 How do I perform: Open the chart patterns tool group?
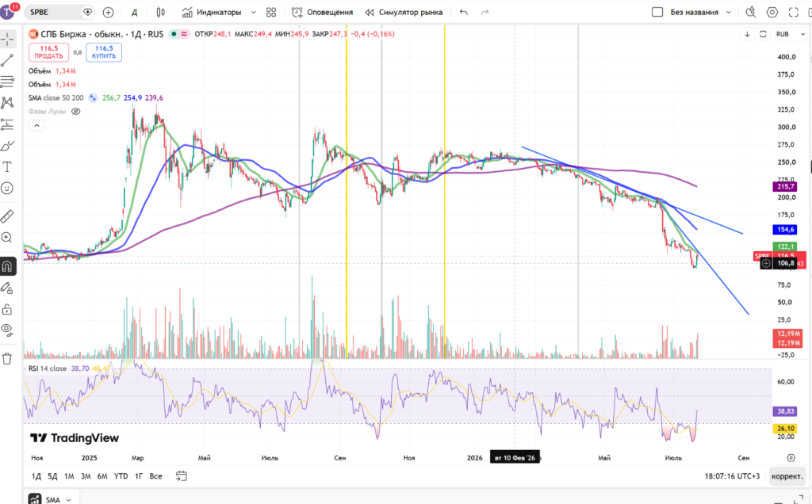(7, 102)
